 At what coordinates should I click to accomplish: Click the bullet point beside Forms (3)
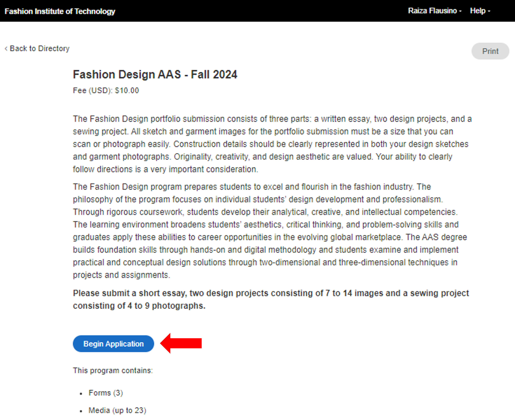point(81,394)
